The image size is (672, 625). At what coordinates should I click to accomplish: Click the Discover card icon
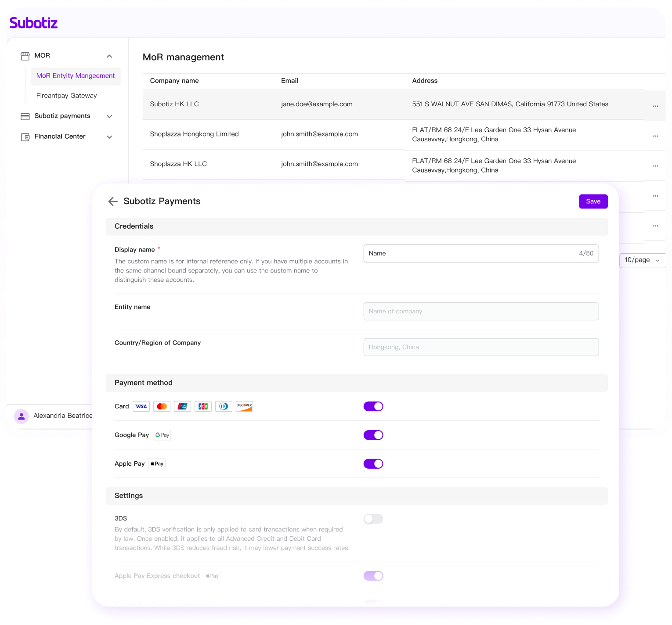click(244, 406)
